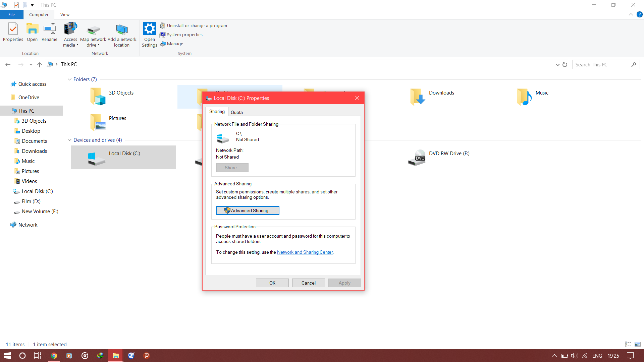
Task: Switch to large icons view
Action: click(638, 344)
